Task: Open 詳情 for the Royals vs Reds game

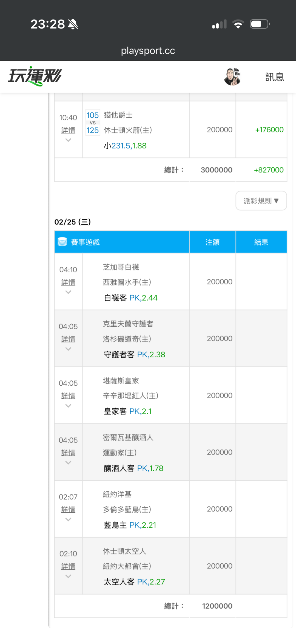Action: click(x=68, y=396)
